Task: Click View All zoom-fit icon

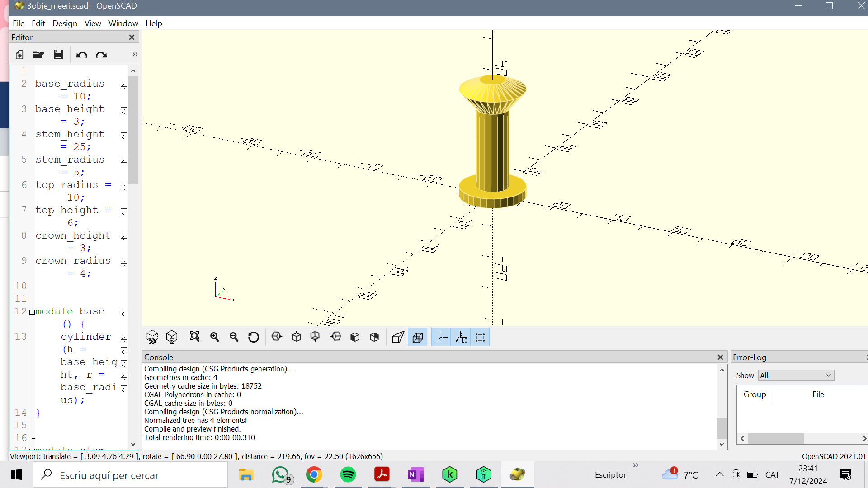Action: [195, 337]
